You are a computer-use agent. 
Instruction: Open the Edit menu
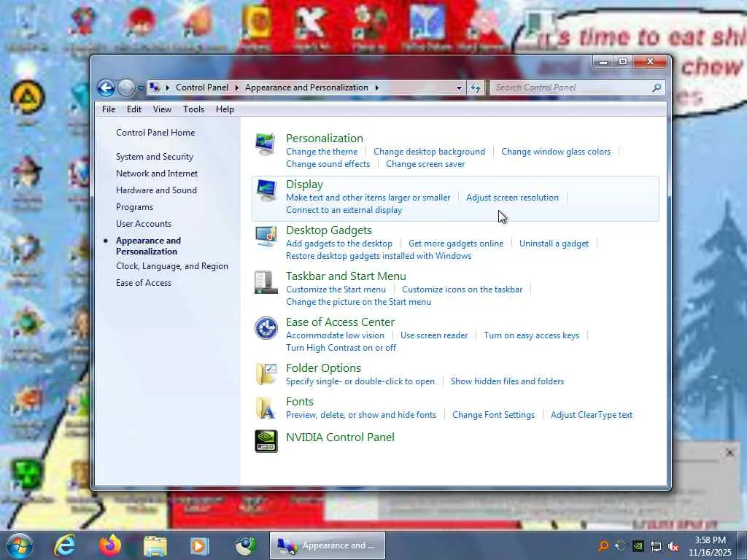click(134, 109)
